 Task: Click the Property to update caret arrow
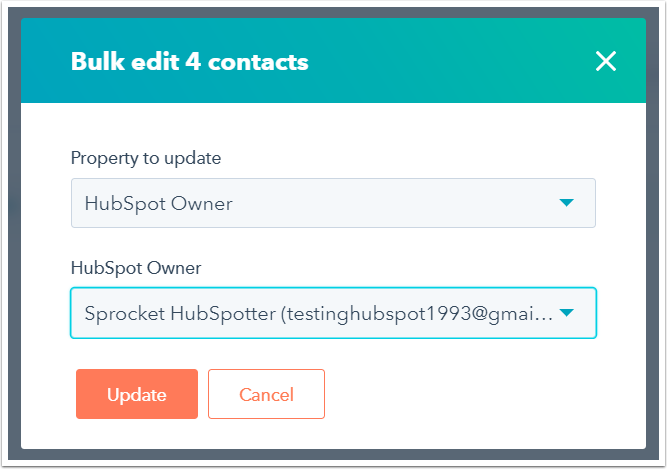click(567, 203)
